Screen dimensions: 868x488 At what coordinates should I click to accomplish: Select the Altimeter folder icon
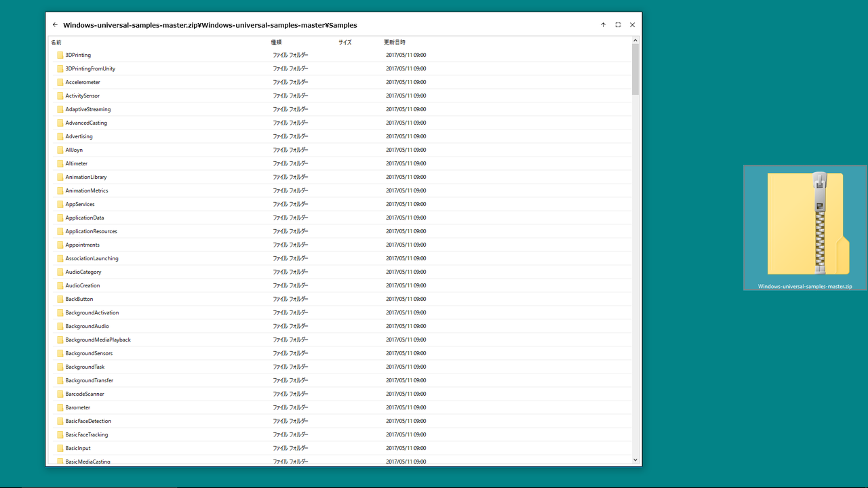[x=60, y=163]
